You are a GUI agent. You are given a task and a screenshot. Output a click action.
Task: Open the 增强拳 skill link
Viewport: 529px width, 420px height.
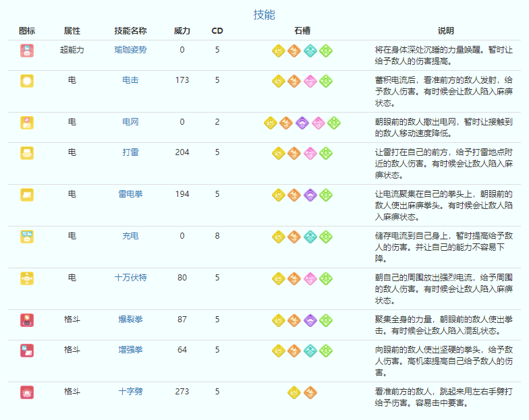[x=130, y=350]
